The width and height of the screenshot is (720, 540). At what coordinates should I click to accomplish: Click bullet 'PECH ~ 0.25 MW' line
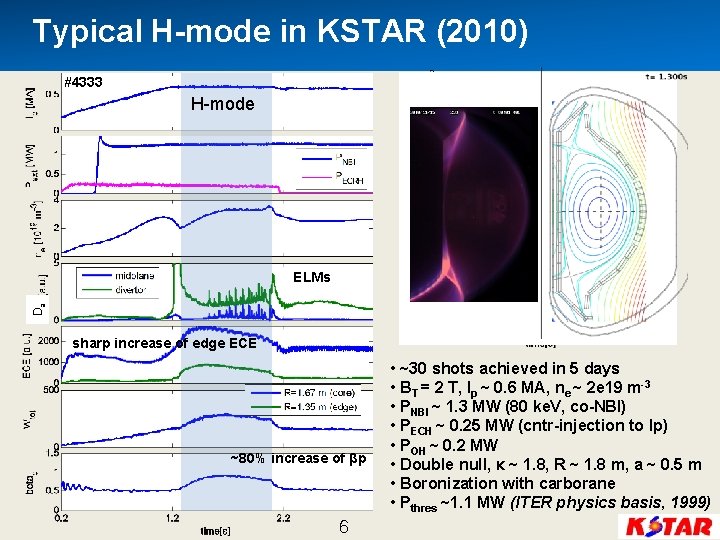(x=529, y=426)
